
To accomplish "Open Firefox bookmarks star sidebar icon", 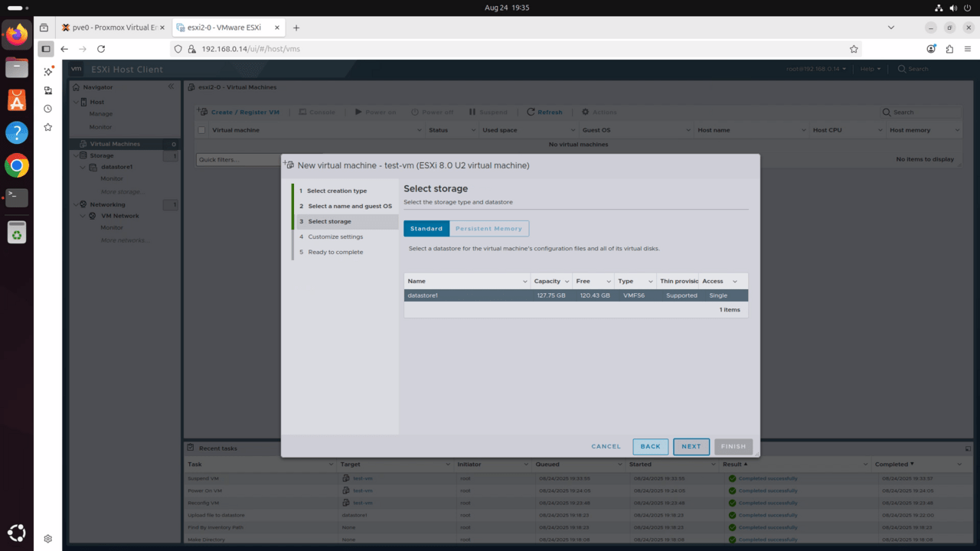I will pyautogui.click(x=47, y=127).
